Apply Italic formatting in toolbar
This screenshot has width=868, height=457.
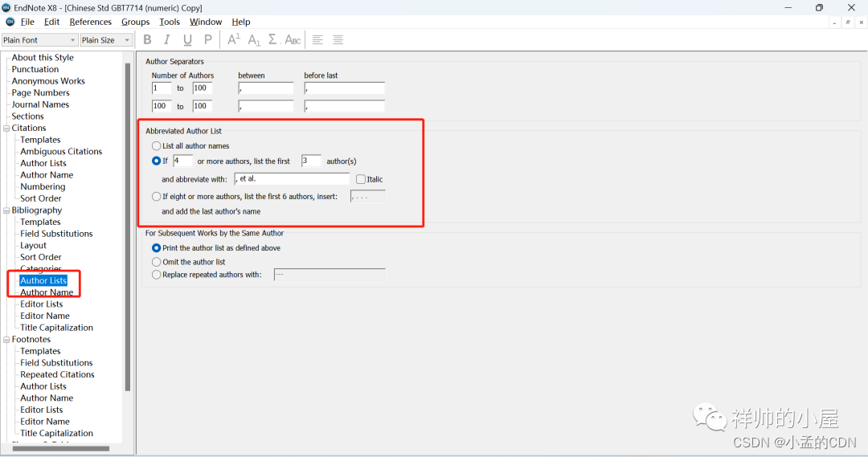click(166, 40)
